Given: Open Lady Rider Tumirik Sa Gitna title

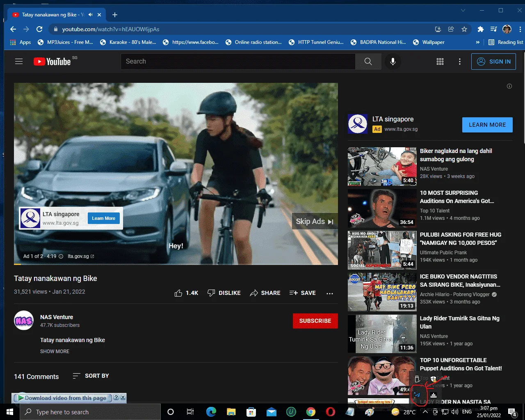Looking at the screenshot, I should (460, 322).
